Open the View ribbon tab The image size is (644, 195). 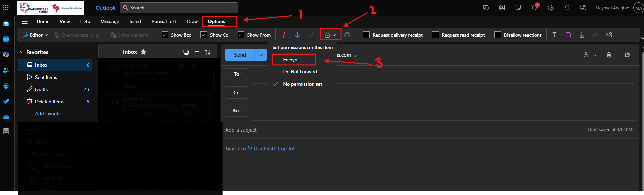65,21
